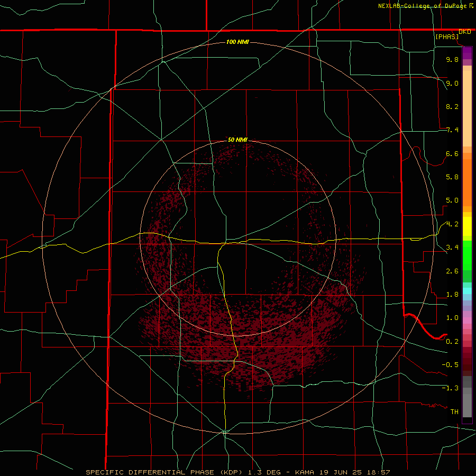Click the [PHAS] scale label
476x476 pixels.
tap(447, 36)
